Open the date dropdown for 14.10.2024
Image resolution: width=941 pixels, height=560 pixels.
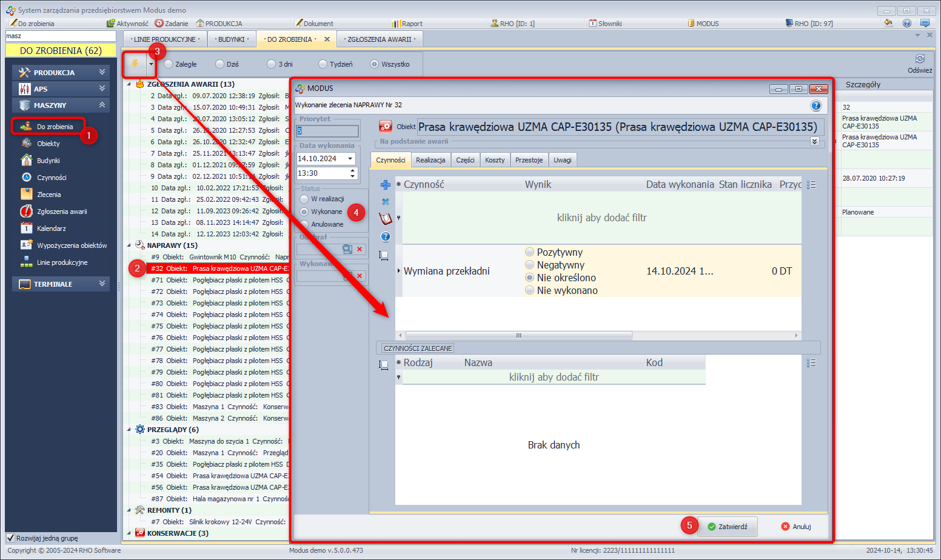[x=350, y=159]
